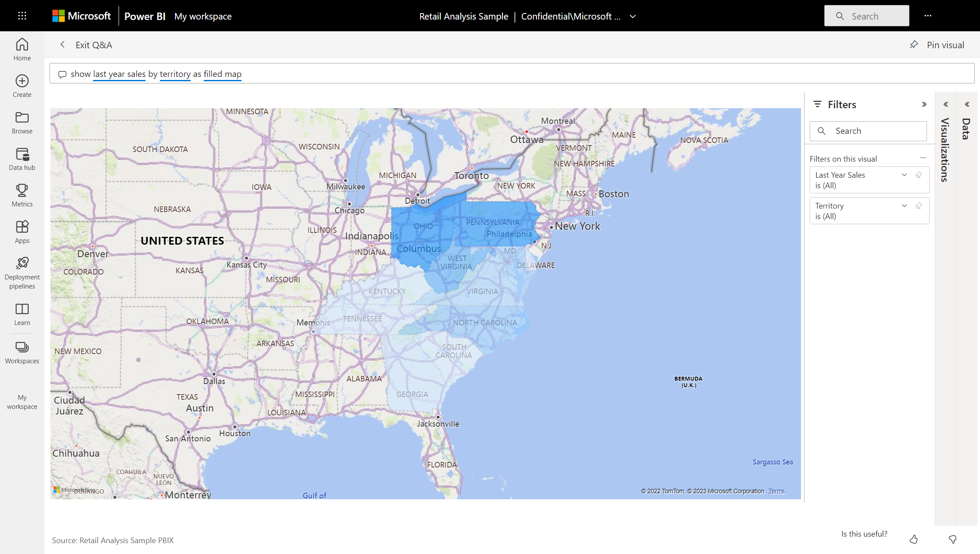
Task: Expand the Last Year Sales filter
Action: [904, 174]
